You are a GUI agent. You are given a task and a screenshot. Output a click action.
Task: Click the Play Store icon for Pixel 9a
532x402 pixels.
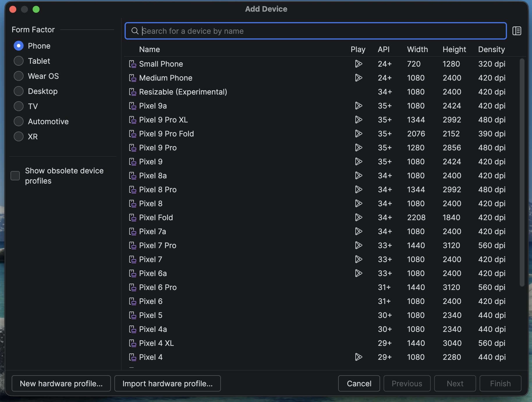358,106
